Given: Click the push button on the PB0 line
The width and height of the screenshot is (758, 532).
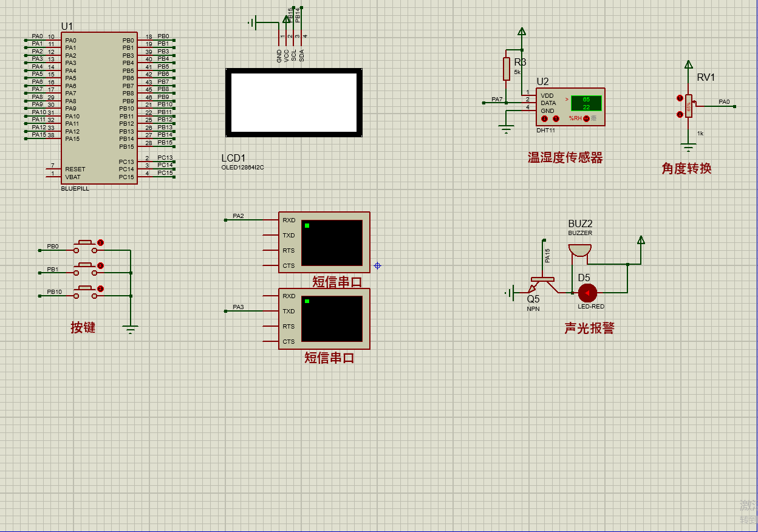Looking at the screenshot, I should coord(86,246).
